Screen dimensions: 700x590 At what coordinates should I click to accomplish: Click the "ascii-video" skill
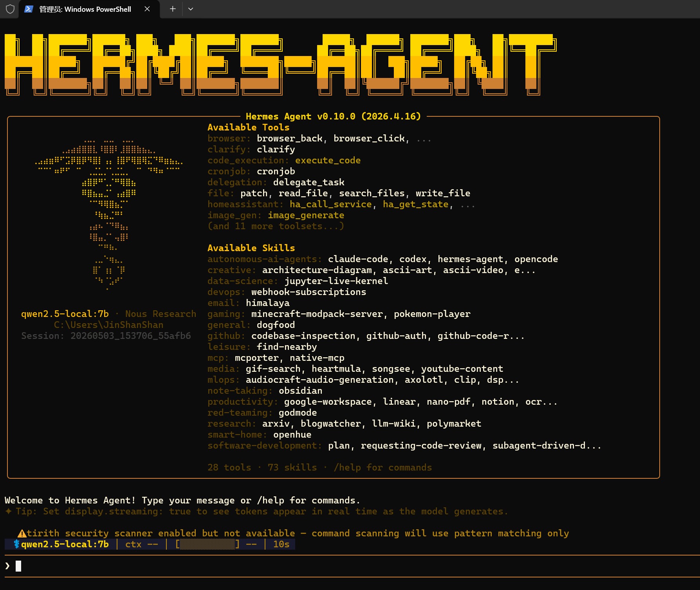pyautogui.click(x=473, y=270)
